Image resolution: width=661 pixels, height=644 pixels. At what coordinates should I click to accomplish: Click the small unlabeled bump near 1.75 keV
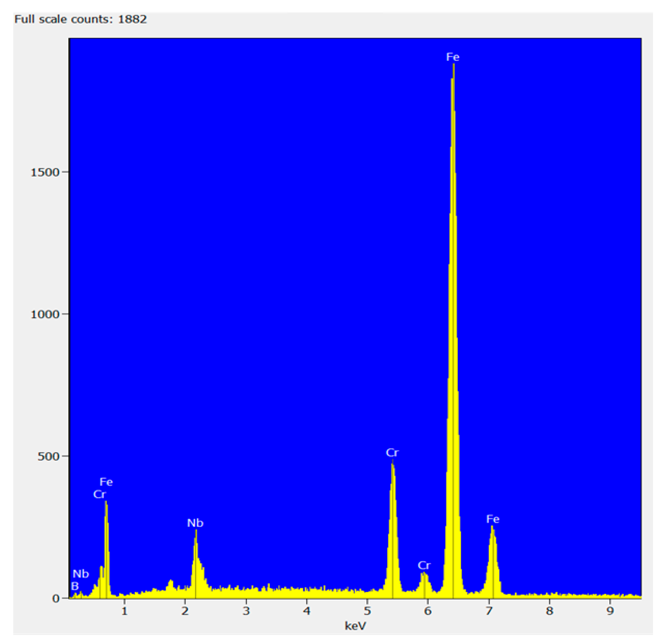pos(170,588)
